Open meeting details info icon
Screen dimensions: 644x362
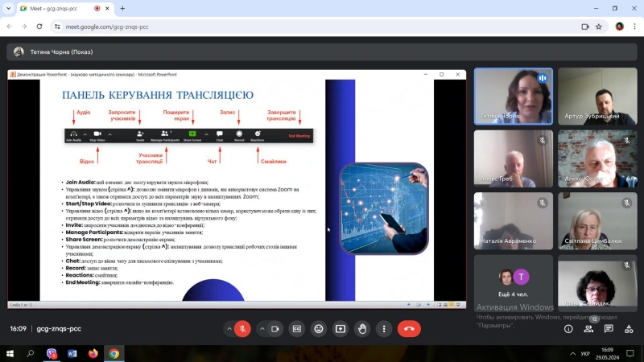[568, 329]
